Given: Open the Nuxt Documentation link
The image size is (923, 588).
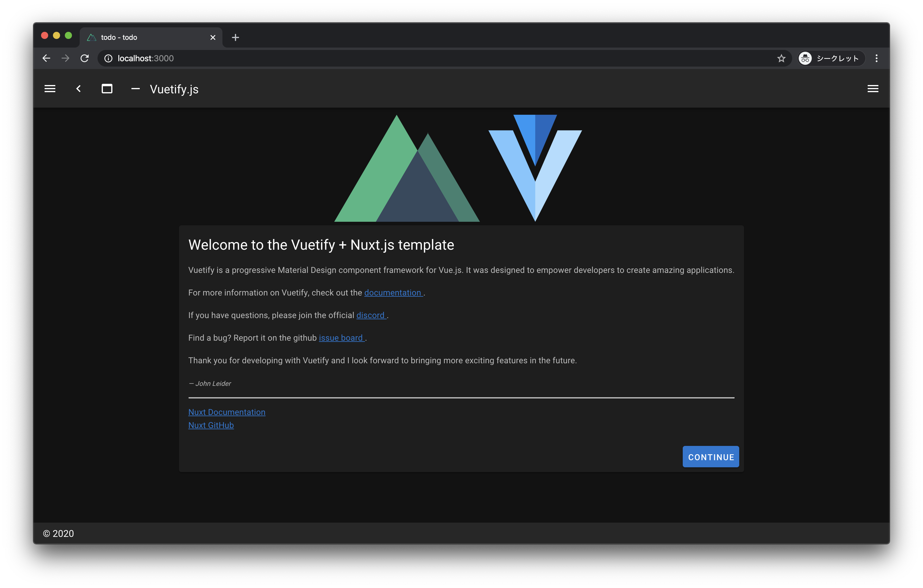Looking at the screenshot, I should coord(227,412).
